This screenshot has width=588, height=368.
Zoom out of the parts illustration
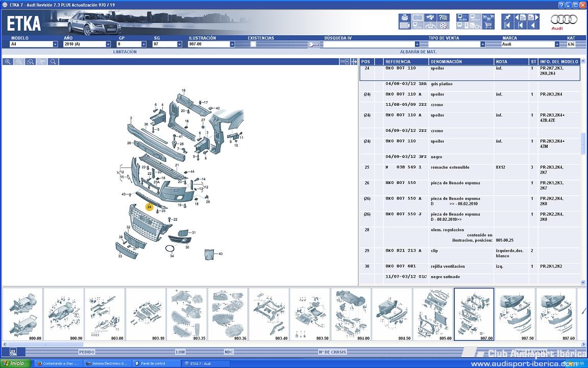19,61
